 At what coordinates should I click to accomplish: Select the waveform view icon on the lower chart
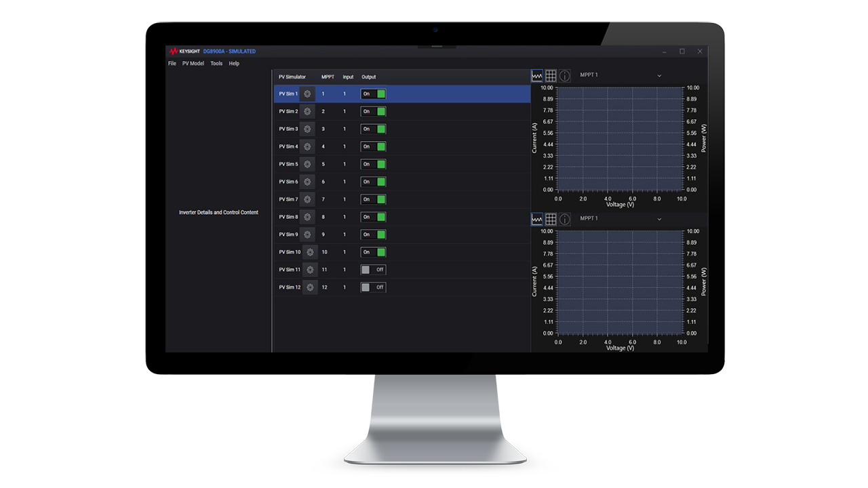click(x=536, y=218)
